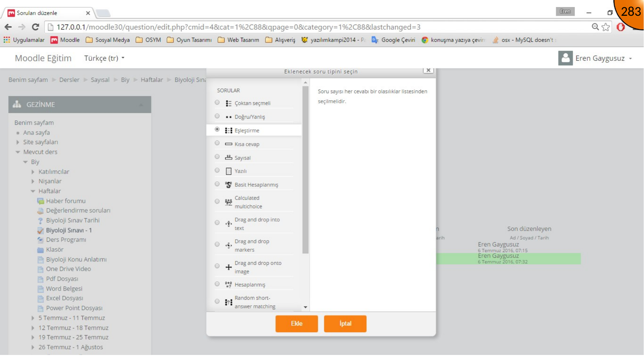Screen dimensions: 644x362
Task: Select the Eşleştirme radio button
Action: (217, 129)
